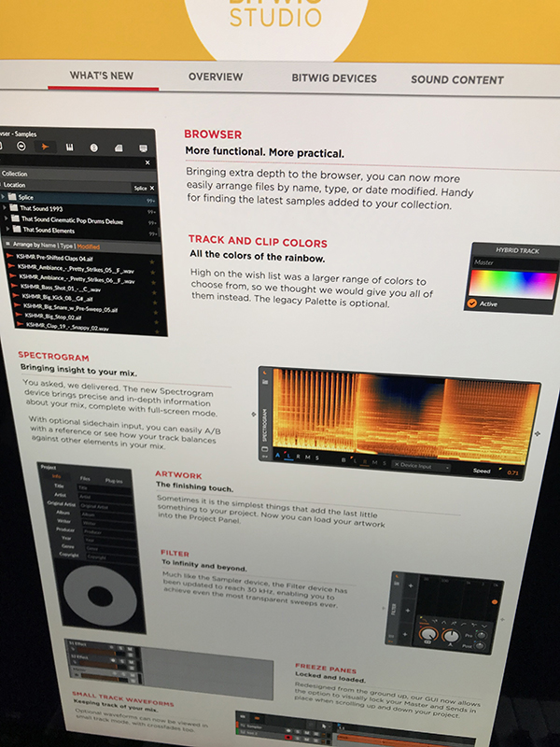
Task: Select the round disc icon in the browser toolbar
Action: coord(94,148)
